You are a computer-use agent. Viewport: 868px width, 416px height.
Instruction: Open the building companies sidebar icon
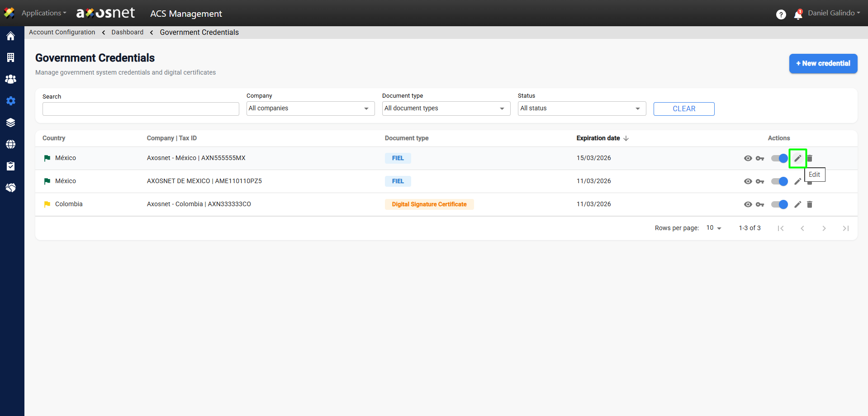point(11,57)
